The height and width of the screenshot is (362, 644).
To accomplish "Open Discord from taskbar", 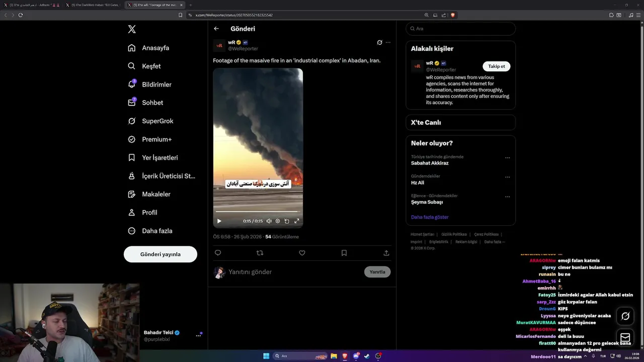I will coord(356,356).
